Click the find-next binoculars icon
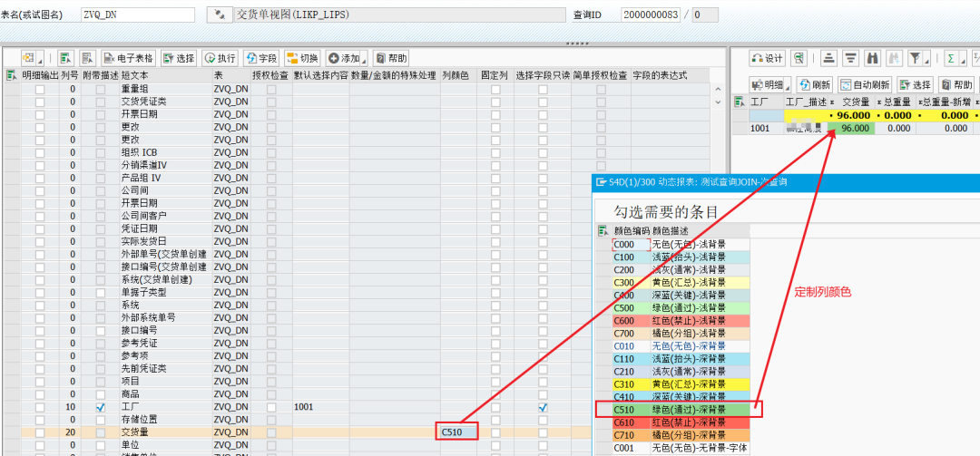The width and height of the screenshot is (980, 456). [x=894, y=58]
